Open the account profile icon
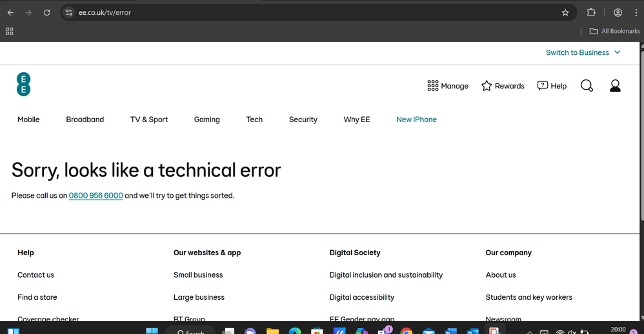This screenshot has width=644, height=334. pyautogui.click(x=615, y=86)
